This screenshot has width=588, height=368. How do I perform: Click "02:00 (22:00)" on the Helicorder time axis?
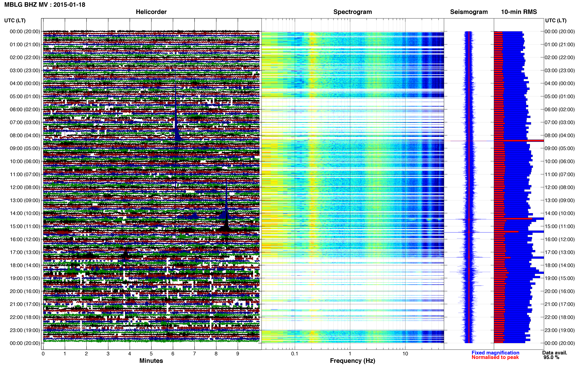[25, 57]
